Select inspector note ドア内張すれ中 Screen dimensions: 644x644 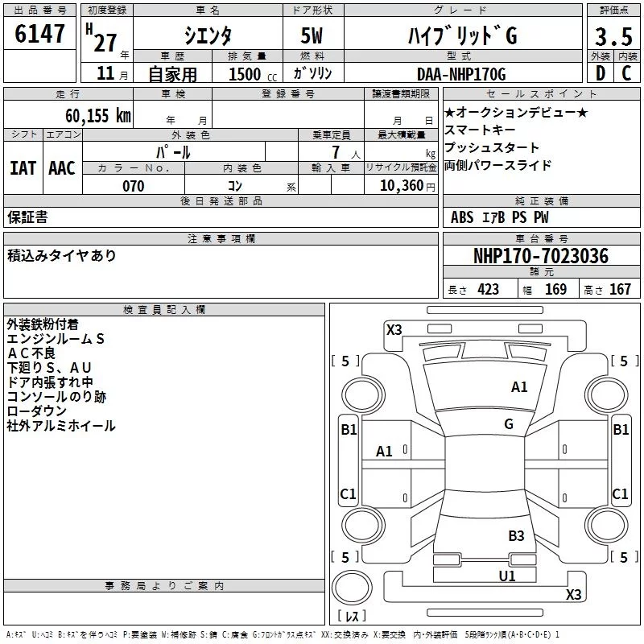click(50, 382)
